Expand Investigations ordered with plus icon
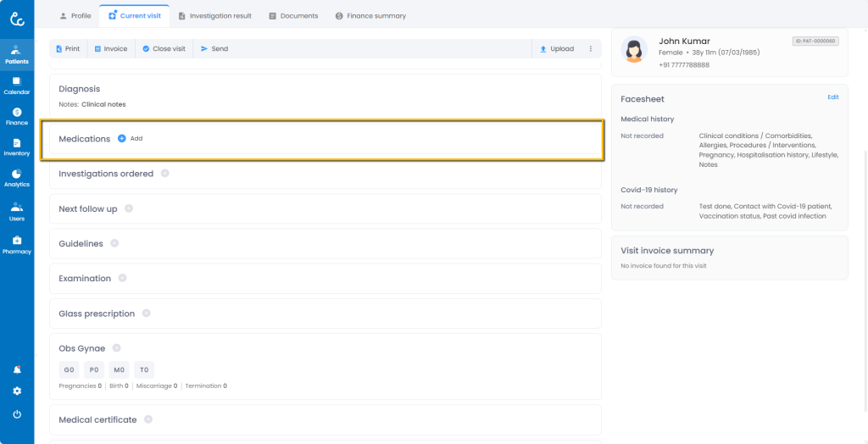The image size is (868, 444). click(165, 174)
